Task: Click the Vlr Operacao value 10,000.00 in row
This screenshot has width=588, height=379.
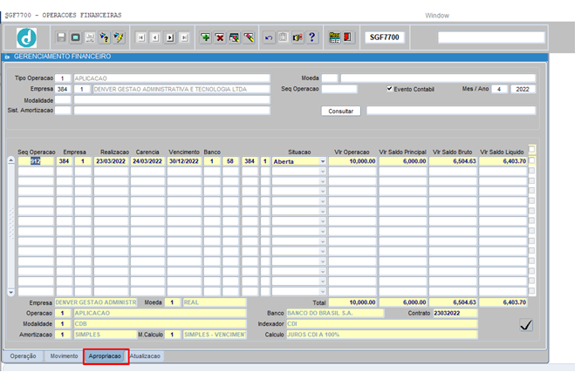Action: pyautogui.click(x=352, y=161)
